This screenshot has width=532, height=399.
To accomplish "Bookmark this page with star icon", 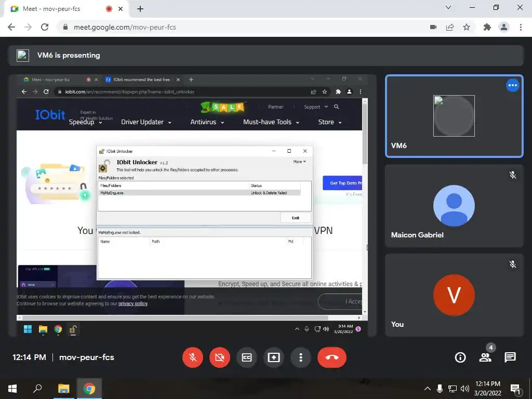I will click(x=467, y=27).
